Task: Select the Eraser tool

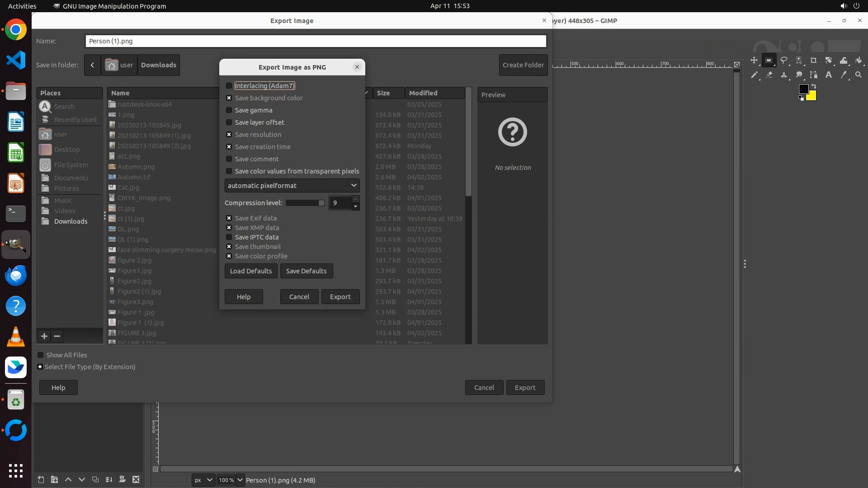Action: (x=769, y=75)
